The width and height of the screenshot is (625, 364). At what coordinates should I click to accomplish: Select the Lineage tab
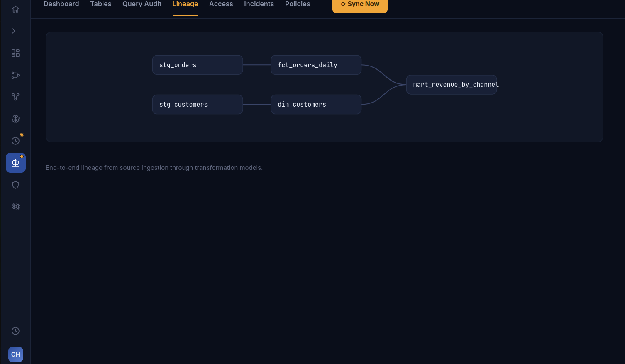tap(185, 4)
